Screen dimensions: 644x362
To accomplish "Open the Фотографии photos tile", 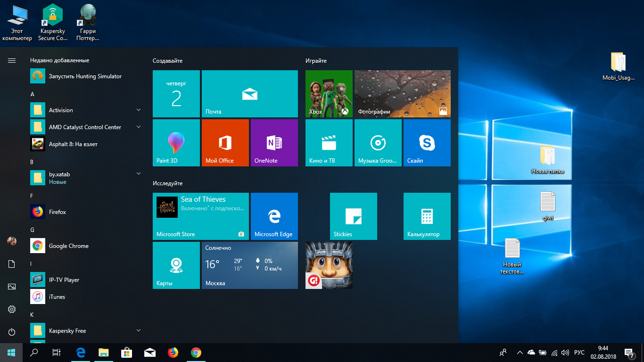I will 402,94.
